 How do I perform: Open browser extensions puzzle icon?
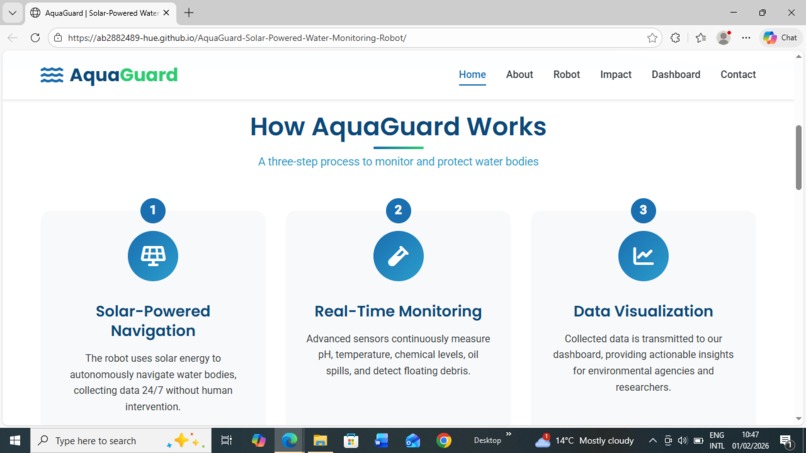pyautogui.click(x=675, y=38)
